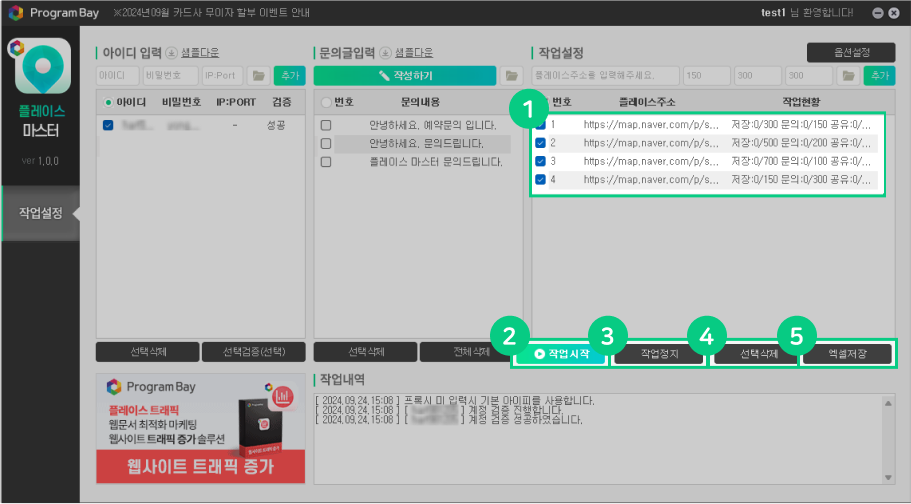Click the Program Bay logo in title bar

15,13
